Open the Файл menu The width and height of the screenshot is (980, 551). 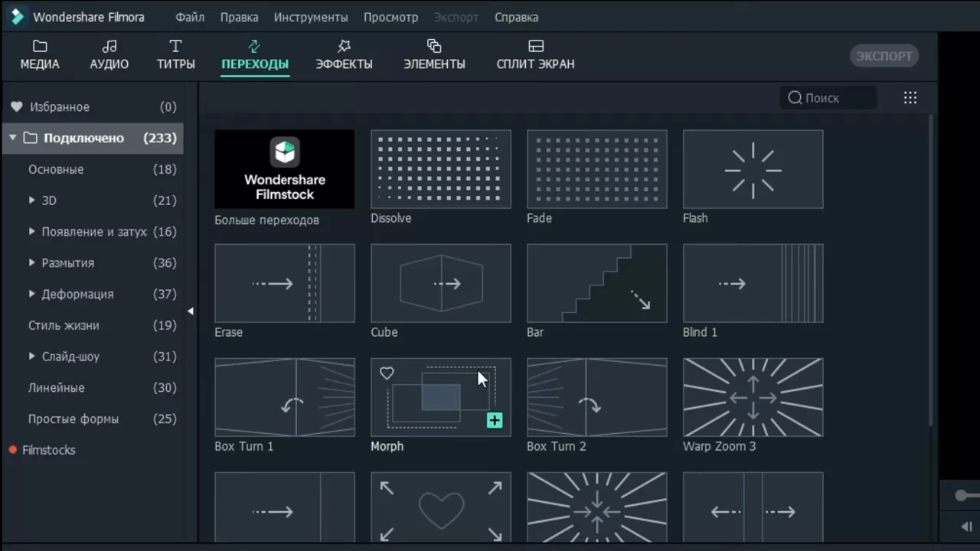[x=190, y=17]
